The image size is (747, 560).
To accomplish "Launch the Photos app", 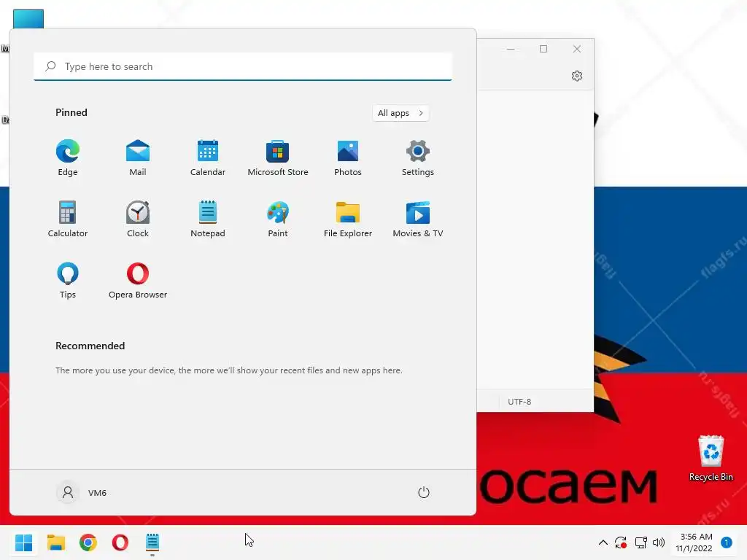I will pos(348,157).
